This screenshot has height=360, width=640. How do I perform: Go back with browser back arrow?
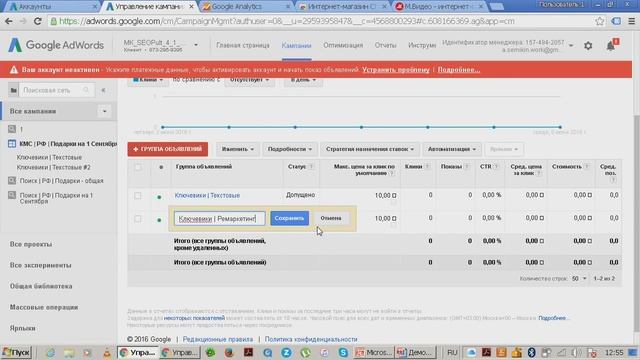[x=9, y=21]
